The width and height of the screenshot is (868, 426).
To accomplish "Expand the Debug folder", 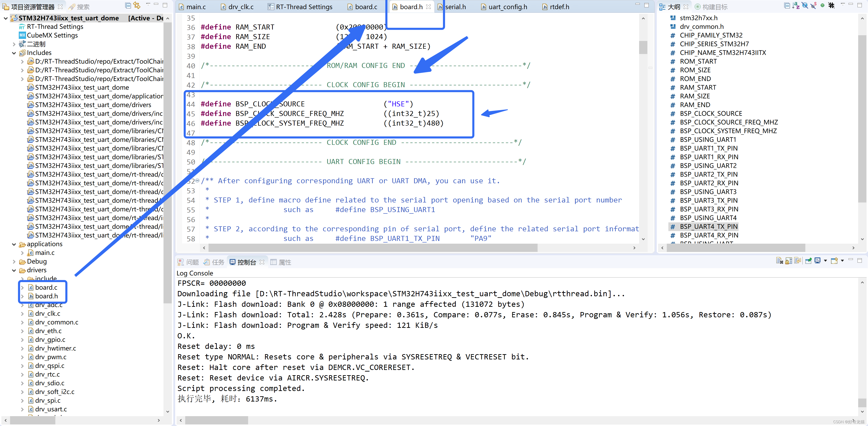I will (x=14, y=262).
